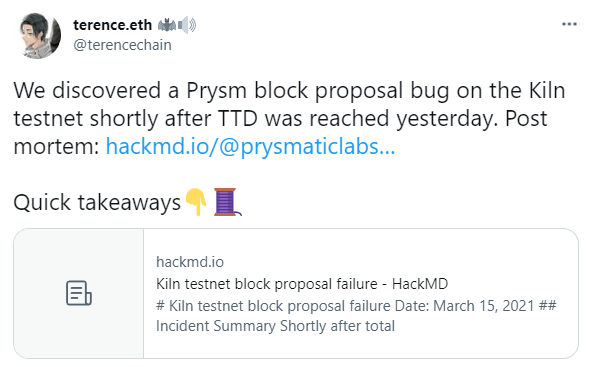Open the @terencechain handle
589x367 pixels.
122,45
